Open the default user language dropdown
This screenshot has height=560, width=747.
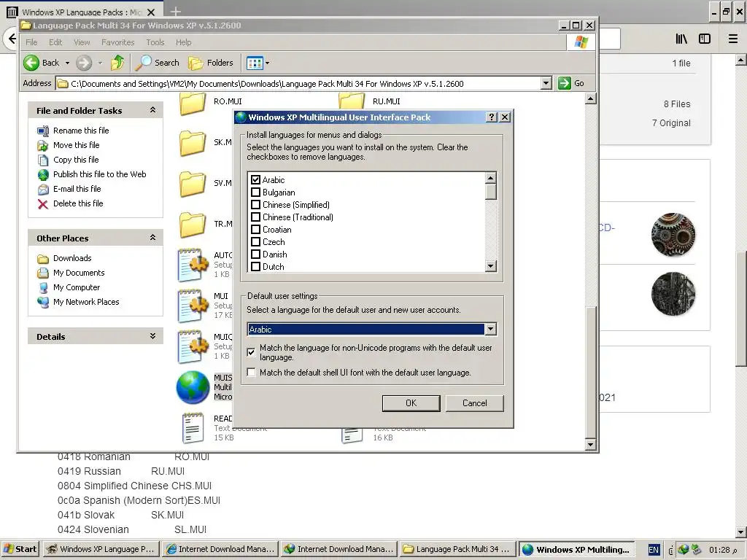(x=490, y=329)
